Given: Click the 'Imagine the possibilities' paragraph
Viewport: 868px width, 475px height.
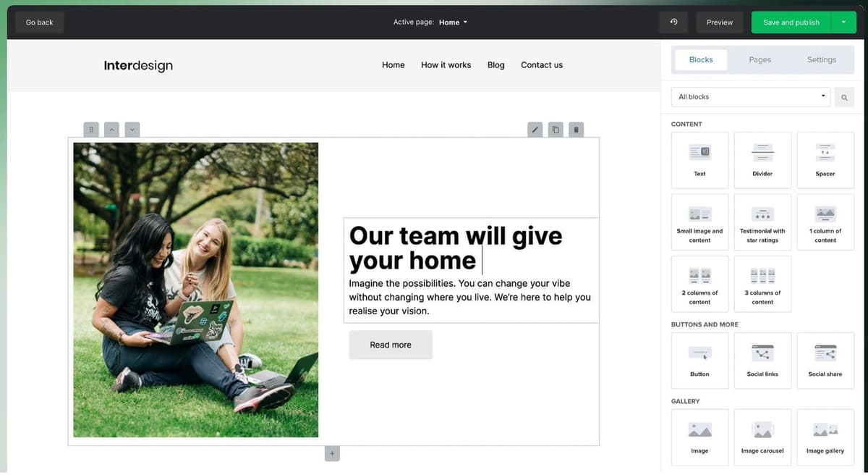Looking at the screenshot, I should 470,297.
